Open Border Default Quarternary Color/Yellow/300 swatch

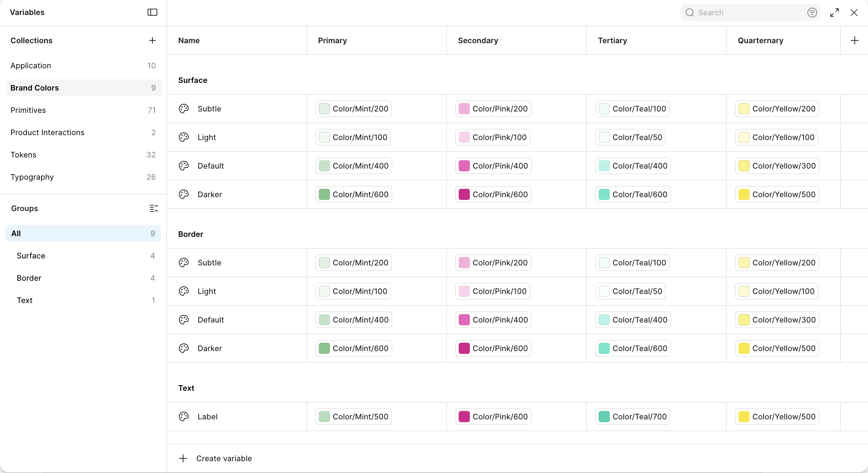pyautogui.click(x=744, y=320)
